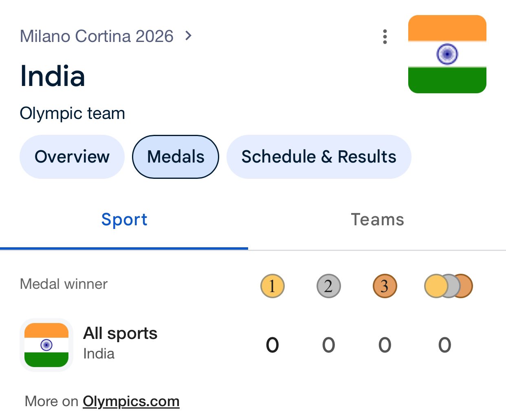Image resolution: width=506 pixels, height=420 pixels.
Task: Select the Medals chip
Action: coord(176,157)
